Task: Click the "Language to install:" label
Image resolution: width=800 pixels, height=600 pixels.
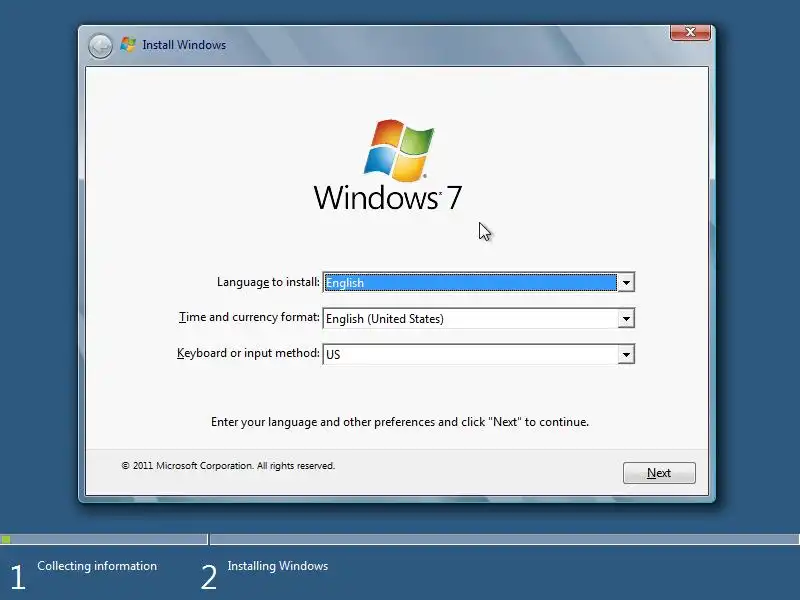Action: (268, 282)
